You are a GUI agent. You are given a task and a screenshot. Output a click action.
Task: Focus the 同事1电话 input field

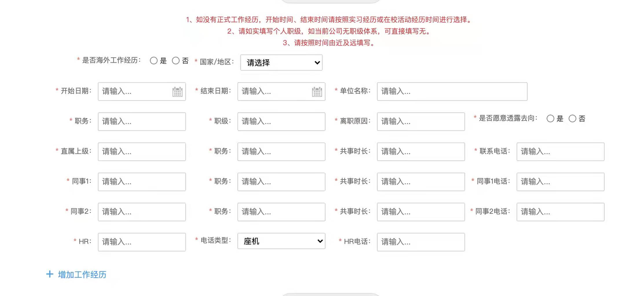coord(560,182)
